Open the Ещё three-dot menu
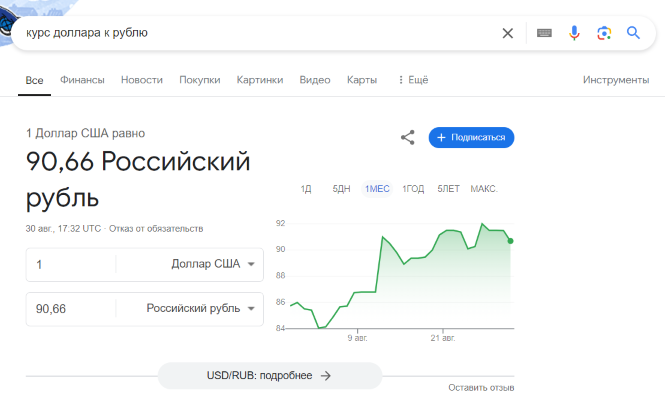Screen dimensions: 665x405 (413, 80)
